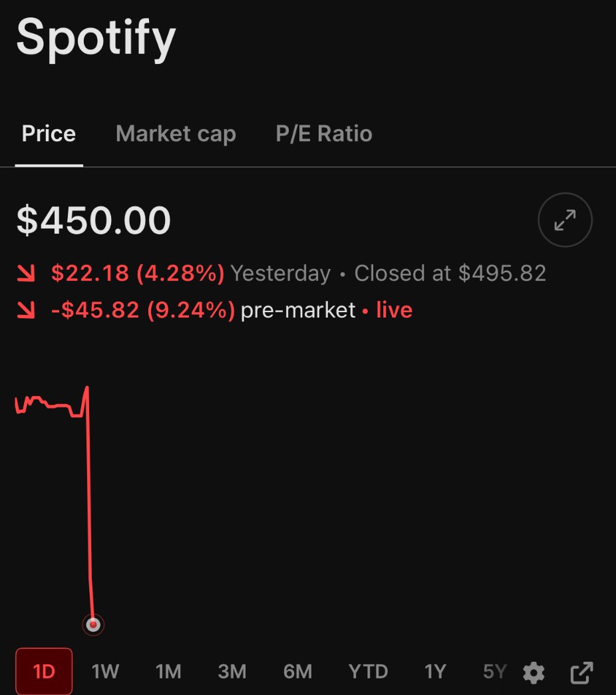This screenshot has height=695, width=616.
Task: Select the 3M time range
Action: pos(232,672)
